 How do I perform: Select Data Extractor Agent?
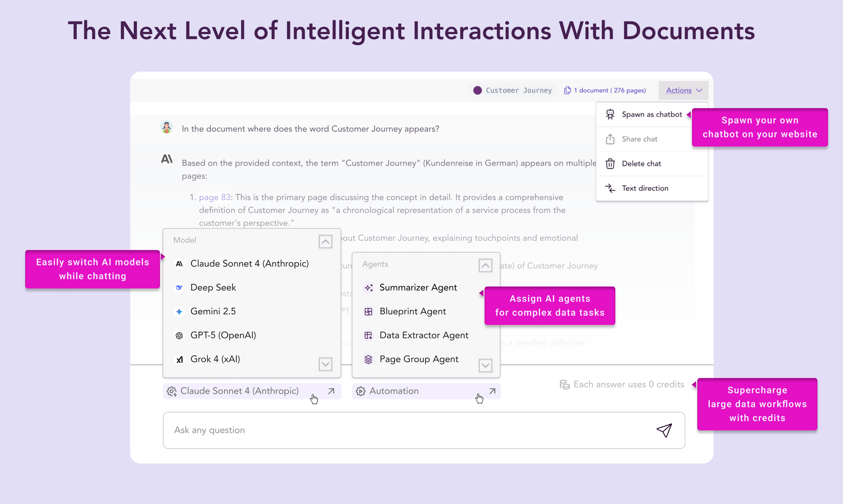(423, 335)
